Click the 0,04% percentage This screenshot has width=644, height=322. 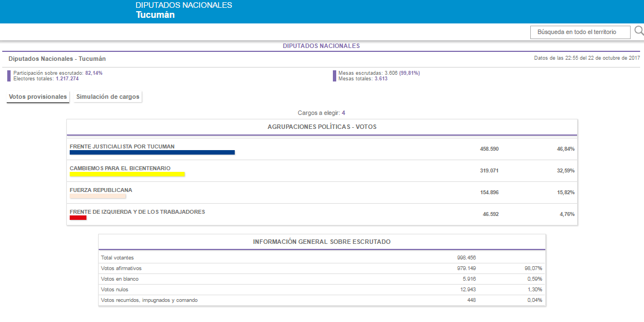pos(536,300)
